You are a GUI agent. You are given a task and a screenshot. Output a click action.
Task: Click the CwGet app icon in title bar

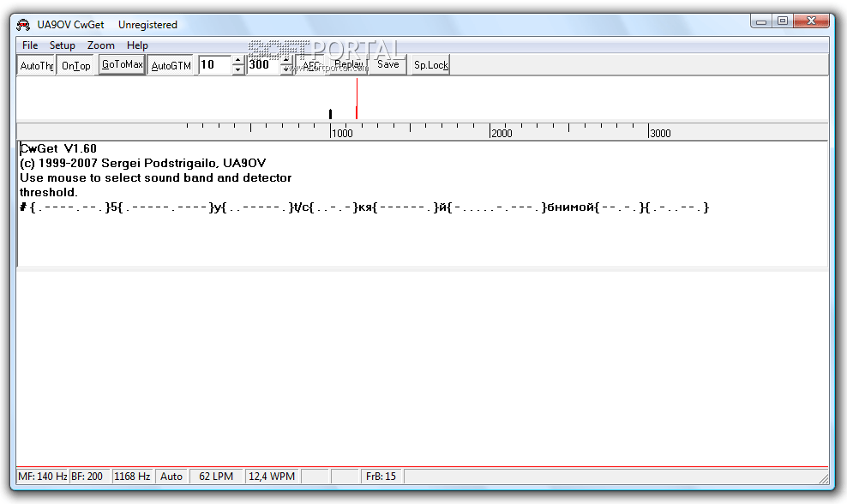22,25
